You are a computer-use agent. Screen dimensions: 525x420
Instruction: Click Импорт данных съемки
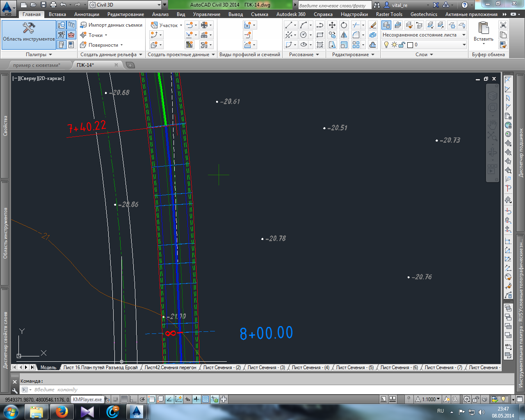[x=111, y=25]
